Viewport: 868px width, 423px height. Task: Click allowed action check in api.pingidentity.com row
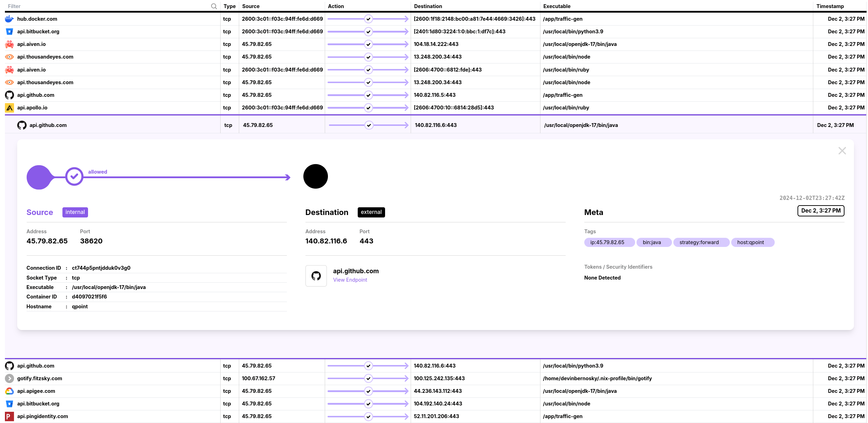pos(368,416)
